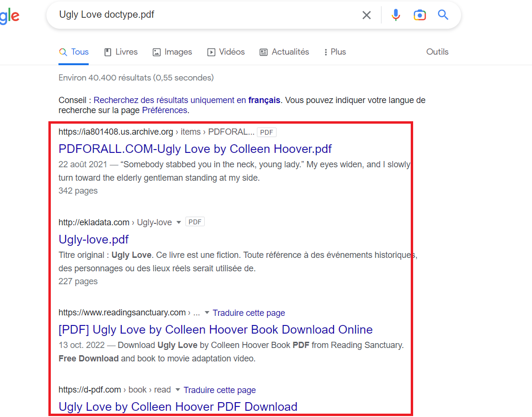Click the '227 pages' text
Screen dimensions: 532x417
pyautogui.click(x=78, y=282)
